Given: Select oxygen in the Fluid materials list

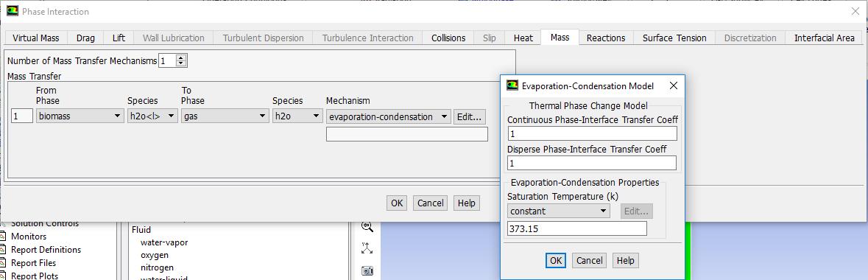Looking at the screenshot, I should [155, 255].
